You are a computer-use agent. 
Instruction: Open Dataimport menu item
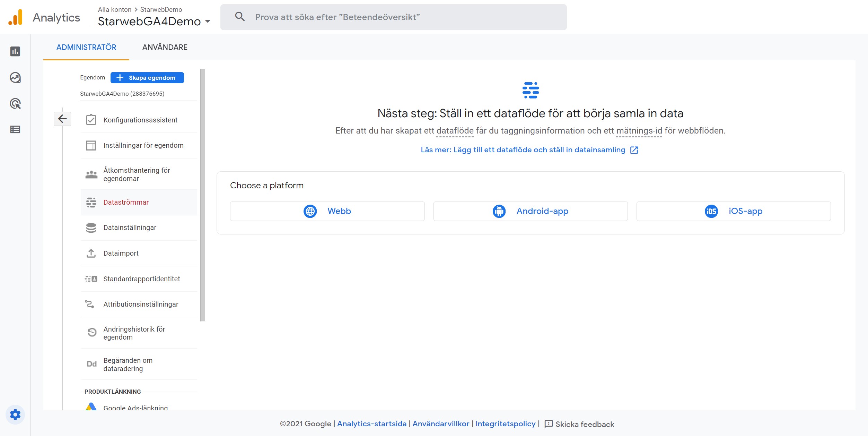coord(139,253)
